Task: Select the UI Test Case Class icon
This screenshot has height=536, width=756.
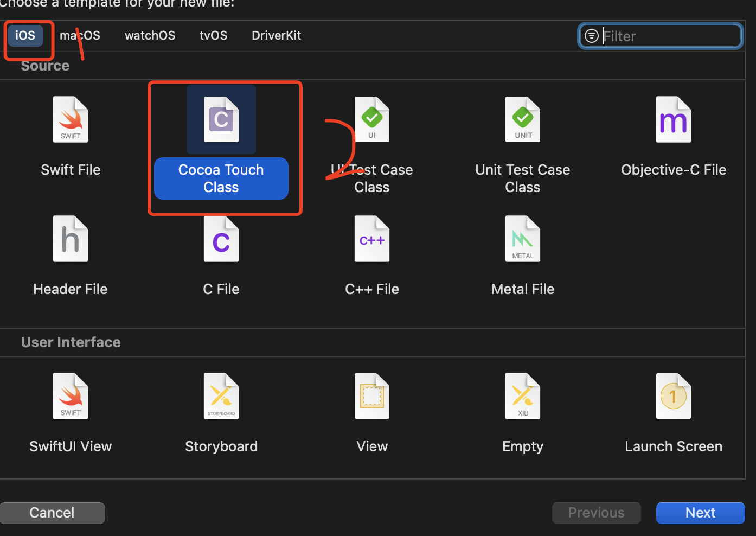Action: (372, 120)
